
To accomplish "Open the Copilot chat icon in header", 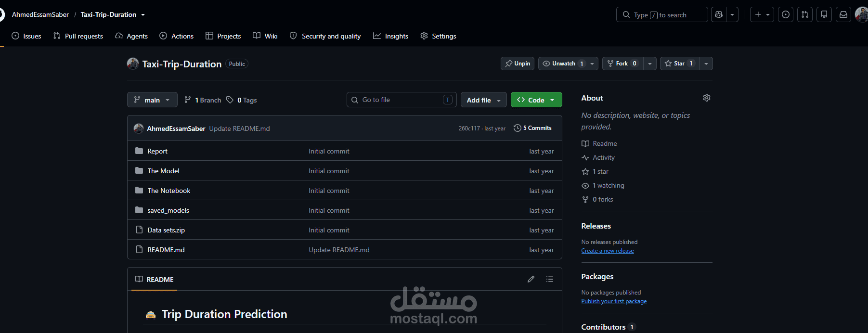I will (719, 15).
